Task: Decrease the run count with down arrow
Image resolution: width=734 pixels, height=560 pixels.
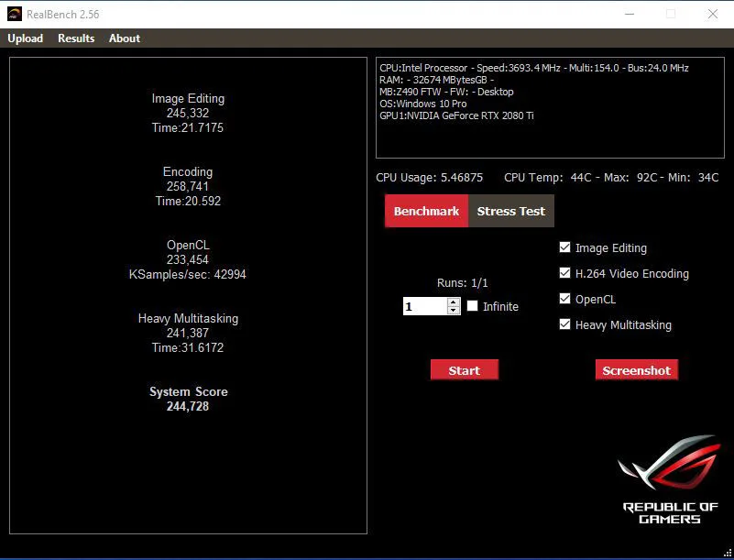Action: (x=453, y=311)
